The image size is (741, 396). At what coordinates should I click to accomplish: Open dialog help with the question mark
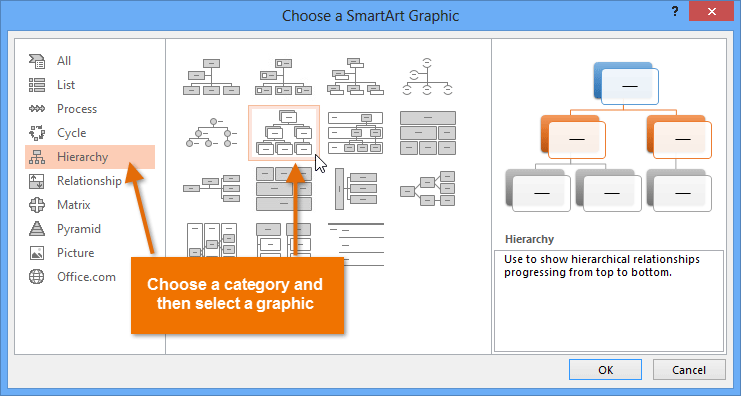pyautogui.click(x=675, y=12)
